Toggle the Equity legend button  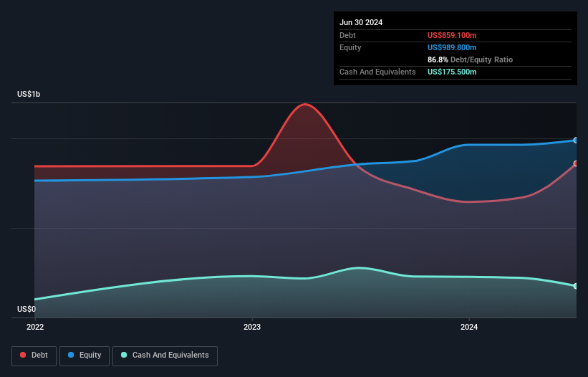pyautogui.click(x=85, y=356)
